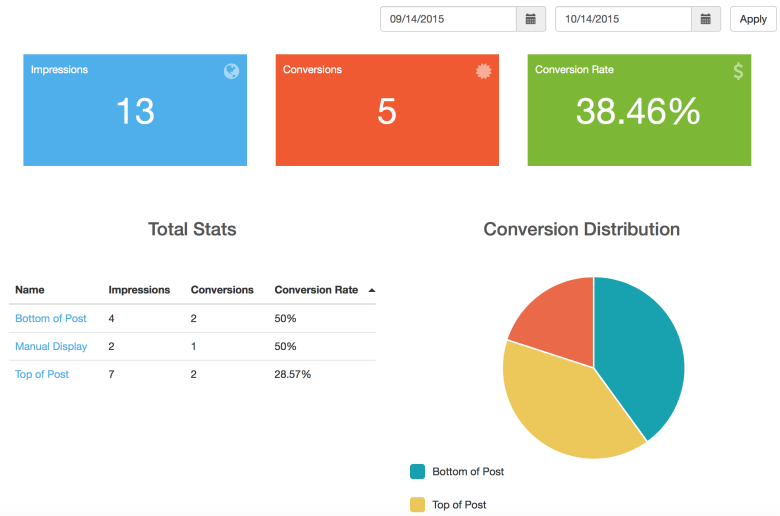The image size is (780, 516).
Task: Click the Conversion Distribution heading
Action: (x=582, y=229)
